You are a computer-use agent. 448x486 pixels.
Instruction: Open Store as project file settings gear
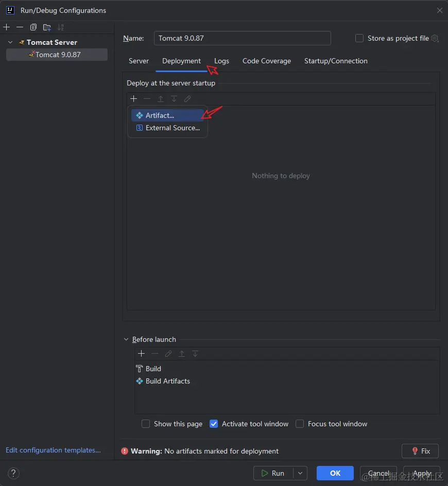point(435,38)
